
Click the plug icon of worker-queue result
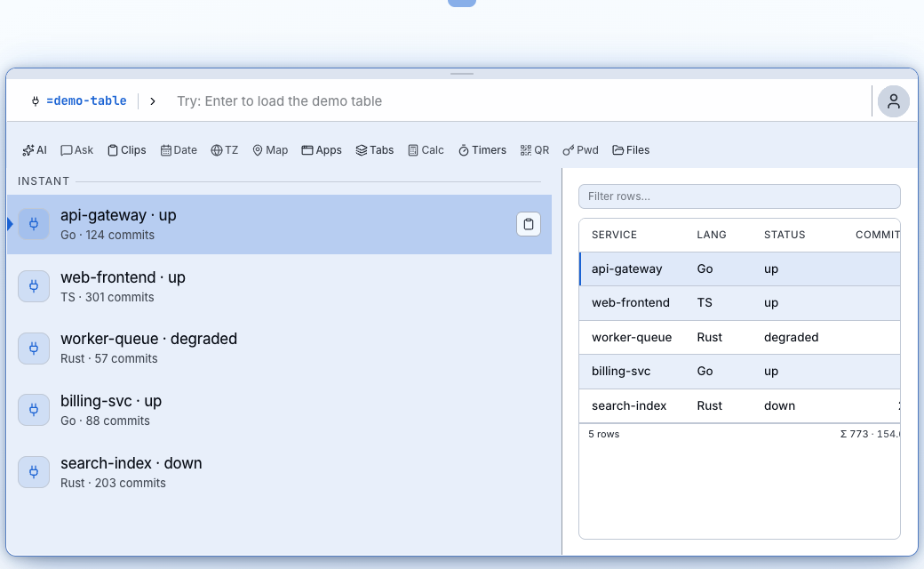[x=34, y=349]
